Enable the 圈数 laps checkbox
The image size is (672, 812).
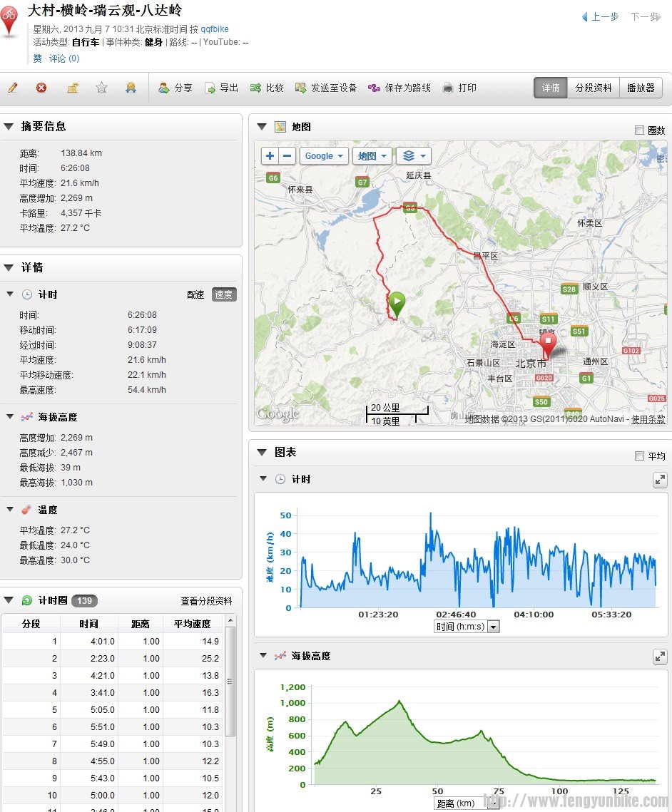[639, 130]
